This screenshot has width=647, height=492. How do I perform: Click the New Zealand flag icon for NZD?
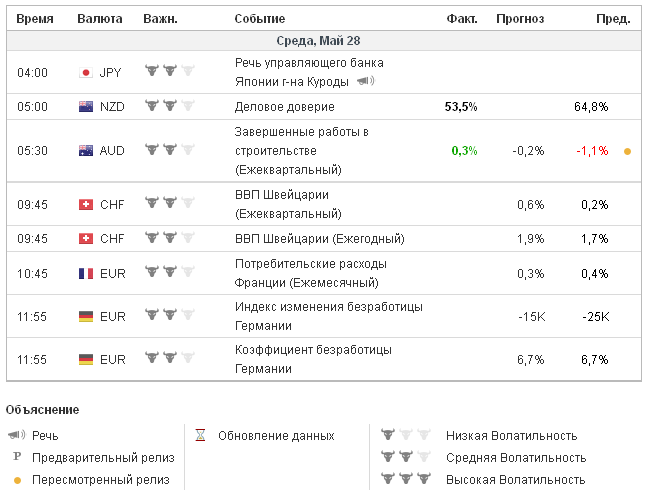point(86,106)
